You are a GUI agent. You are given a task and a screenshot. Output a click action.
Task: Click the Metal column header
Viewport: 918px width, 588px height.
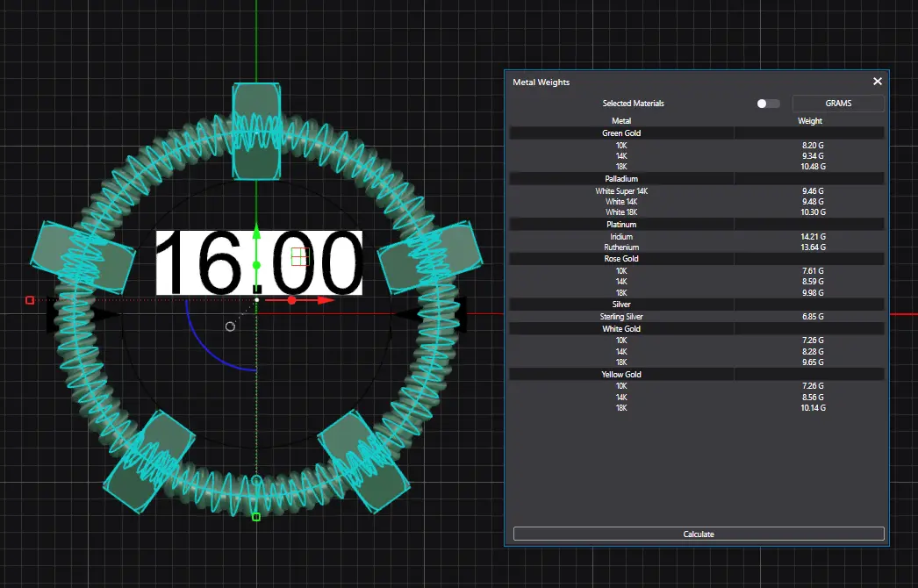621,121
